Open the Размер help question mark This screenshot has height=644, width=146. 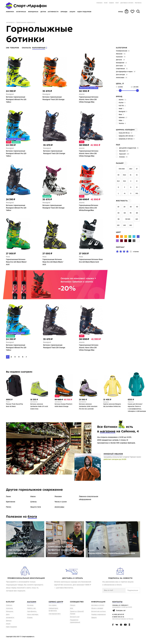(x=126, y=163)
